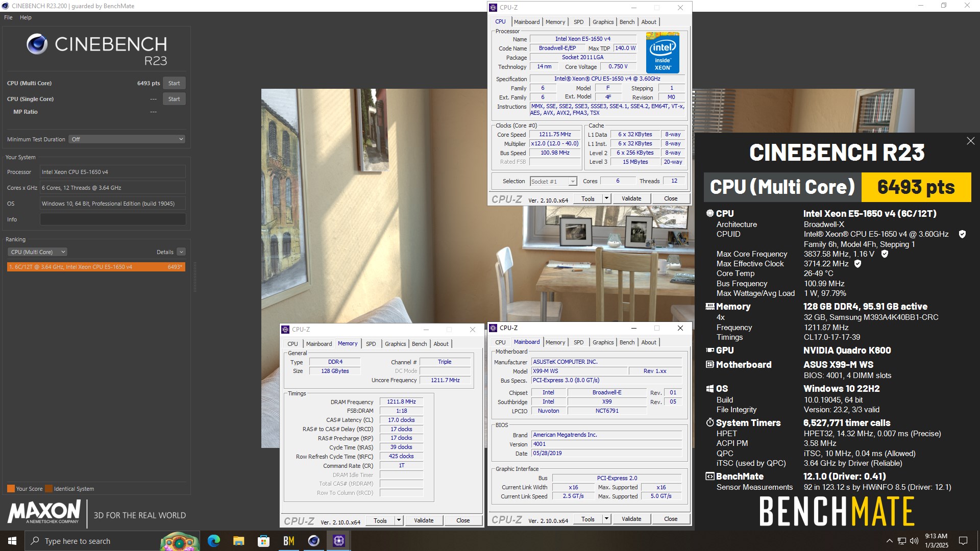
Task: Click the BenchMate logo icon beside version
Action: coord(709,477)
